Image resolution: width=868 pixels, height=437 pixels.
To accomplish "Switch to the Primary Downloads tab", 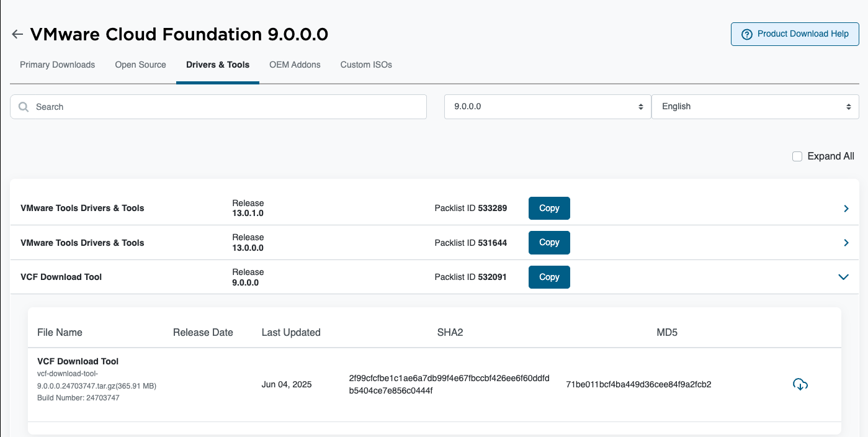I will [57, 65].
